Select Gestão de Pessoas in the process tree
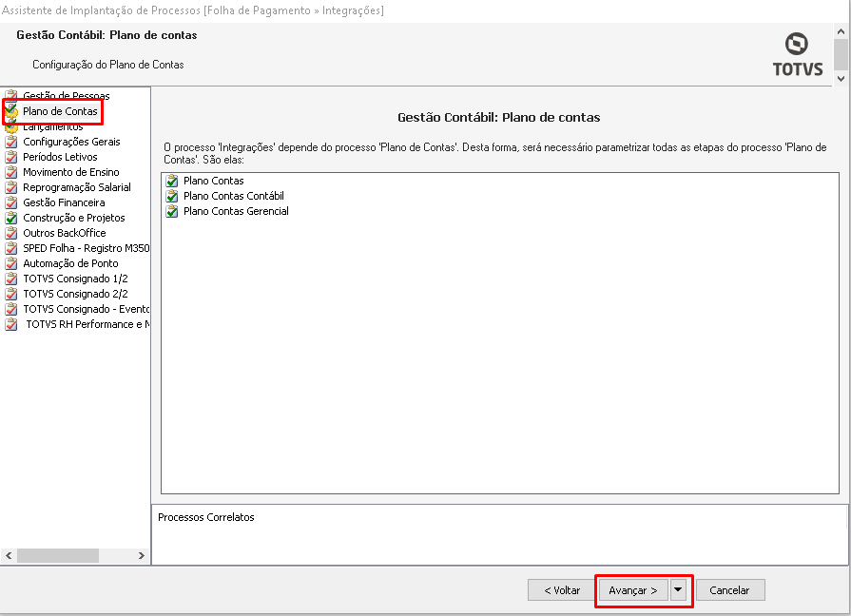This screenshot has width=851, height=616. tap(67, 96)
